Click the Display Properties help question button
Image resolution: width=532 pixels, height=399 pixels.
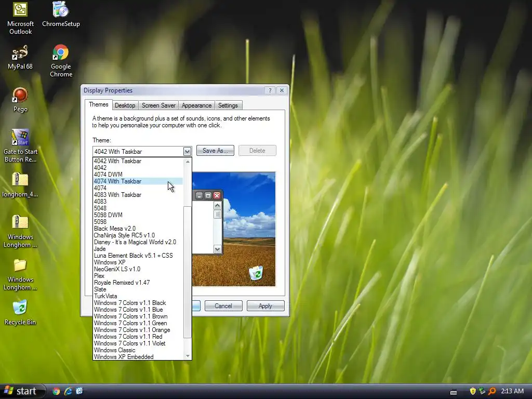[270, 90]
